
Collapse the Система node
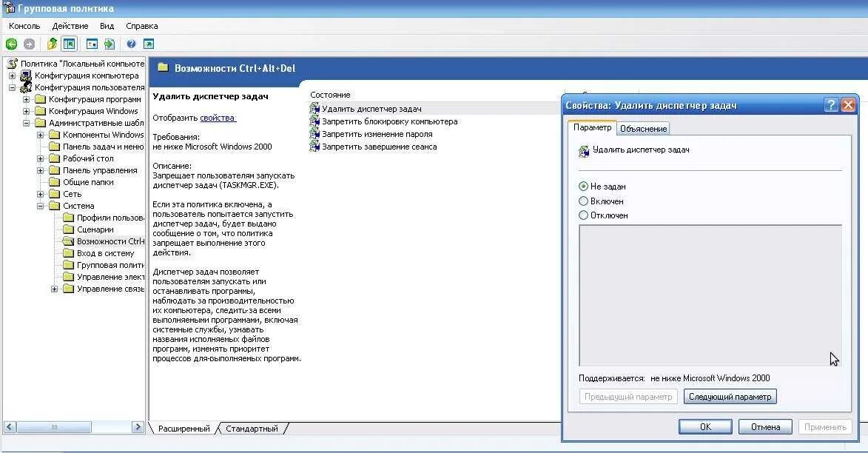click(x=41, y=206)
